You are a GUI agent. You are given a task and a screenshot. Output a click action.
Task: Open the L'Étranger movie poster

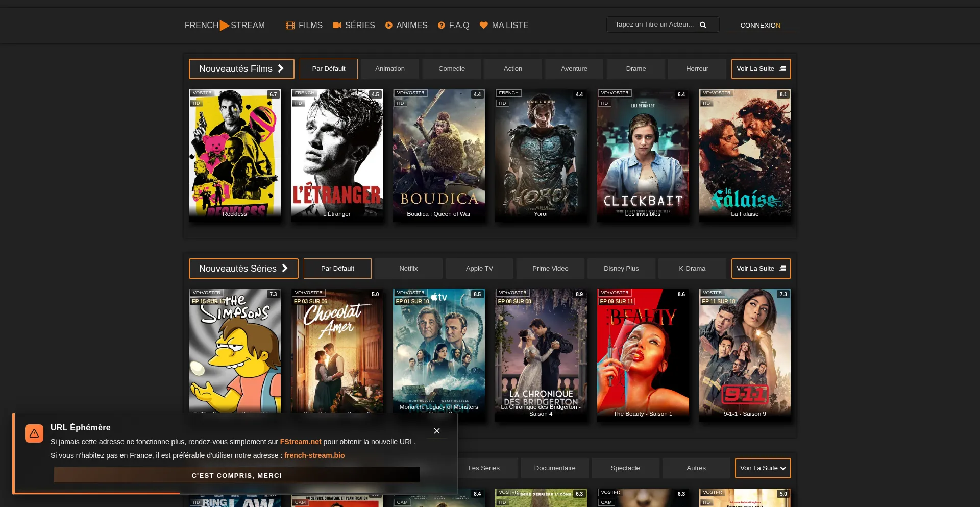(x=337, y=155)
